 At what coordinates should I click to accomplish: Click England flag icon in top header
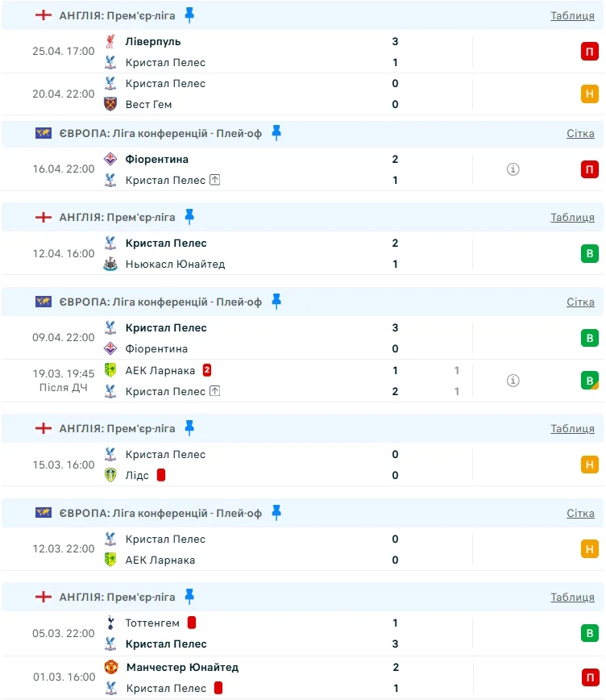click(x=44, y=15)
